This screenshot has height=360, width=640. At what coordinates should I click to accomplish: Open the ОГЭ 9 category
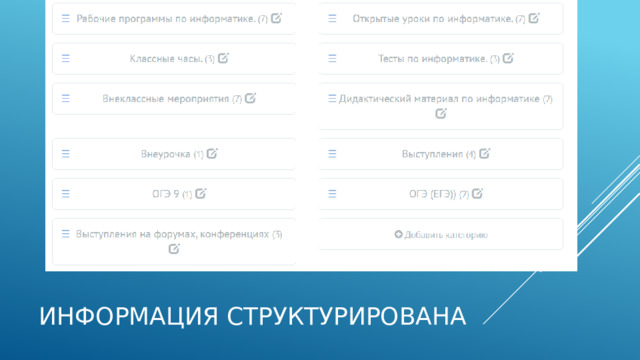pos(172,194)
